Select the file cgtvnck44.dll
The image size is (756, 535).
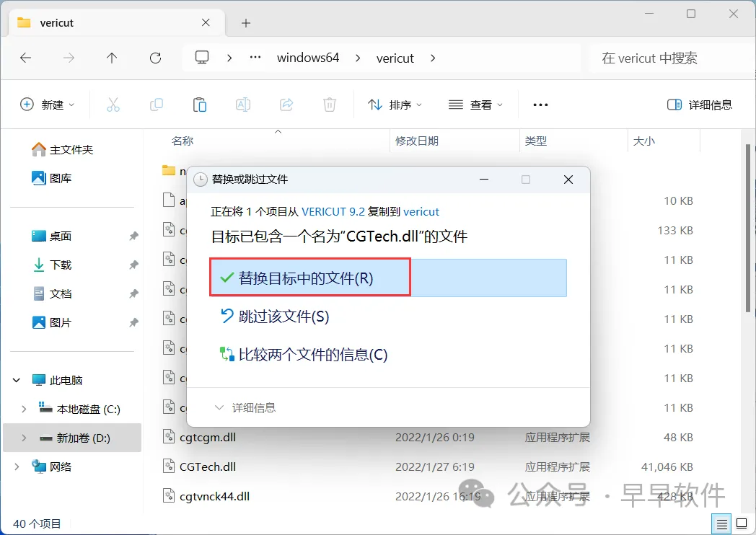[214, 497]
